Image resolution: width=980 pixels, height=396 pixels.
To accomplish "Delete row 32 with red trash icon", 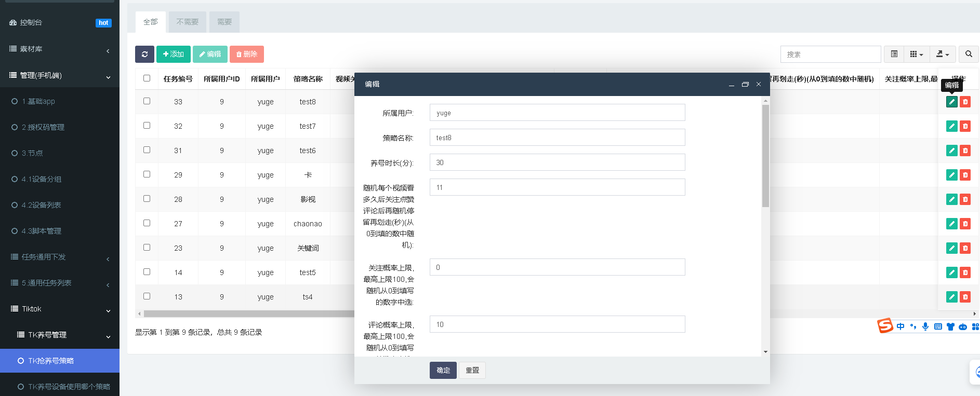I will 965,126.
